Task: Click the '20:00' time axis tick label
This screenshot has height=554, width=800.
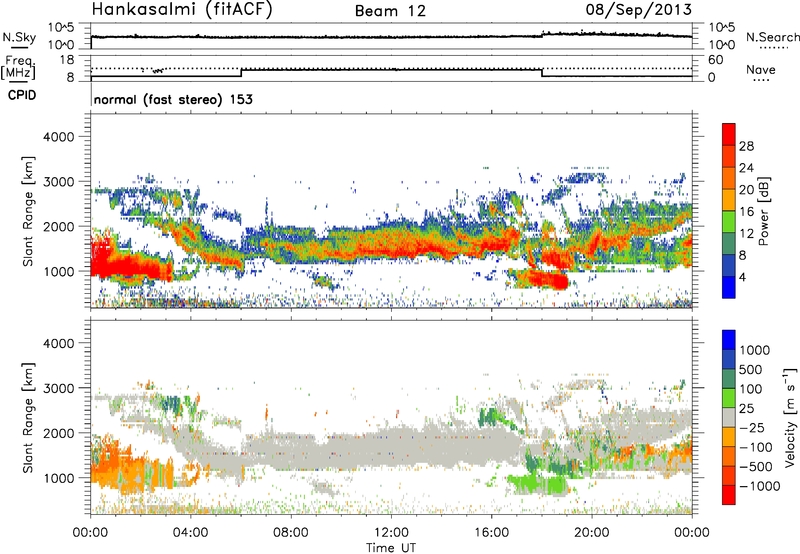Action: (592, 533)
